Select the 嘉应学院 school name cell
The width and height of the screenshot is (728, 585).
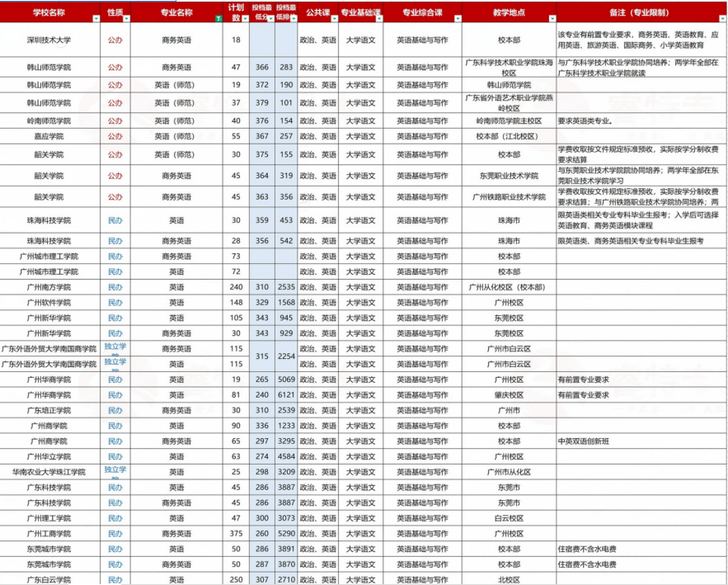(49, 136)
